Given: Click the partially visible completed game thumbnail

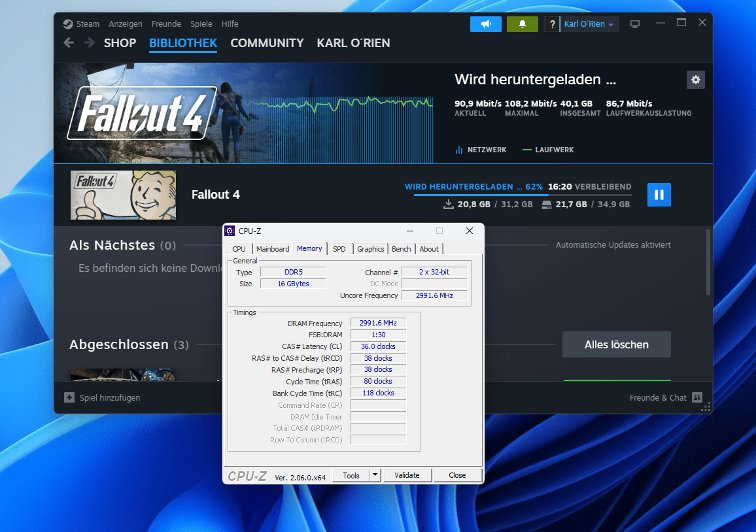Looking at the screenshot, I should click(x=123, y=375).
